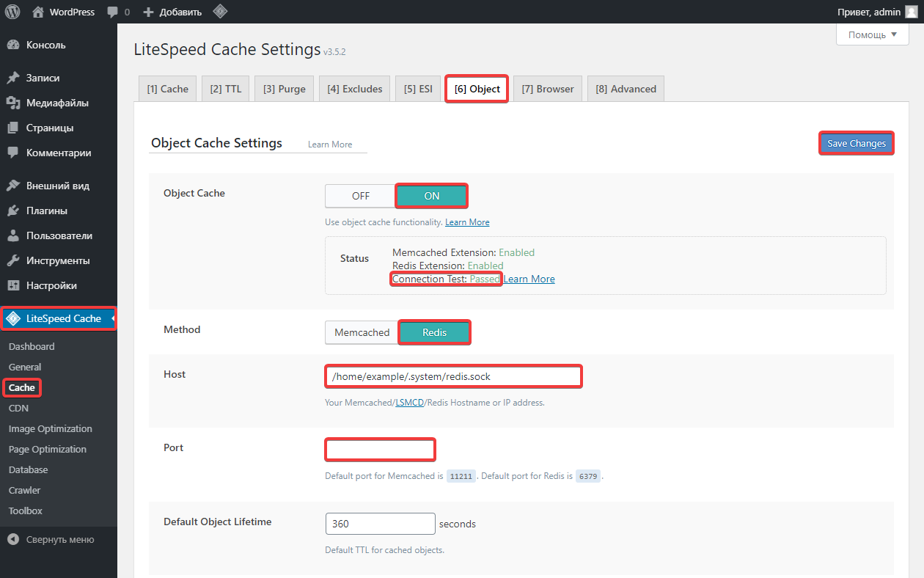The image size is (924, 578).
Task: Open the site home icon labeled WordPress
Action: (x=38, y=12)
